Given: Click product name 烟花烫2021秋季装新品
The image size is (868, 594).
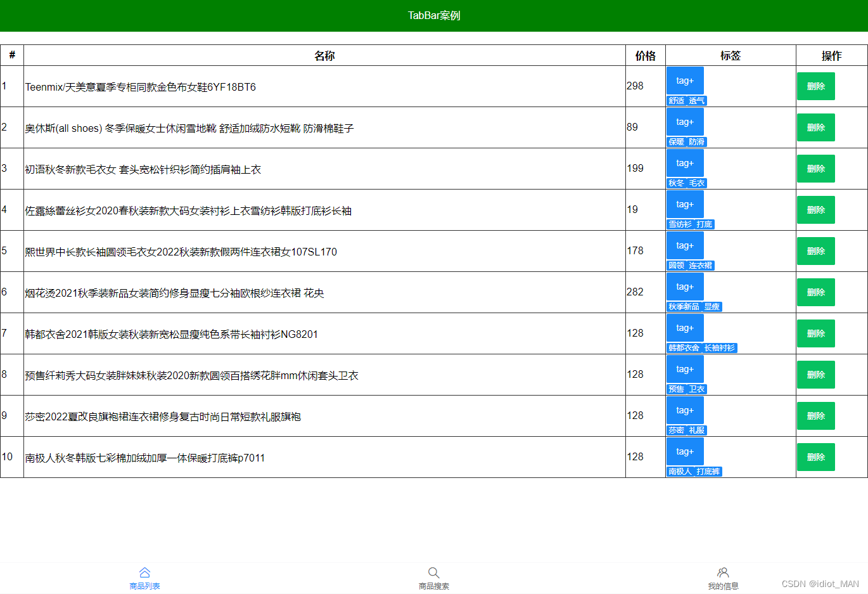Looking at the screenshot, I should [175, 293].
